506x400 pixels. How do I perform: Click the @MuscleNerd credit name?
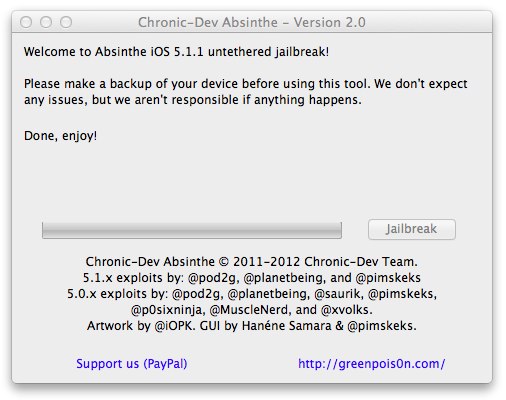coord(250,310)
